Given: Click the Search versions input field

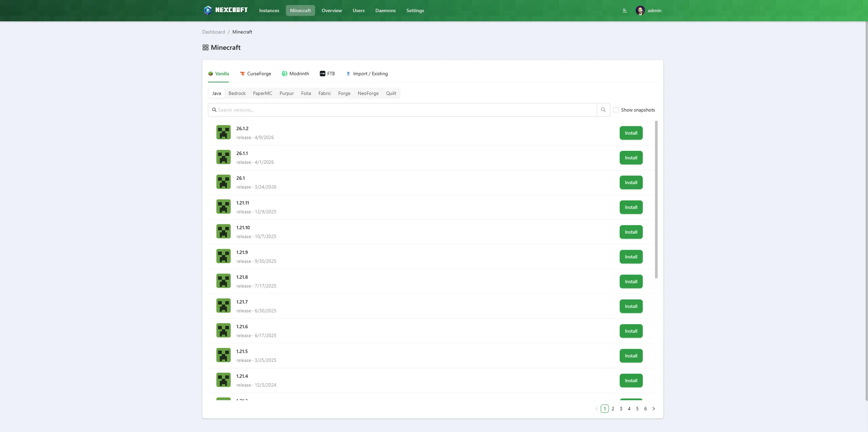Looking at the screenshot, I should coord(402,110).
